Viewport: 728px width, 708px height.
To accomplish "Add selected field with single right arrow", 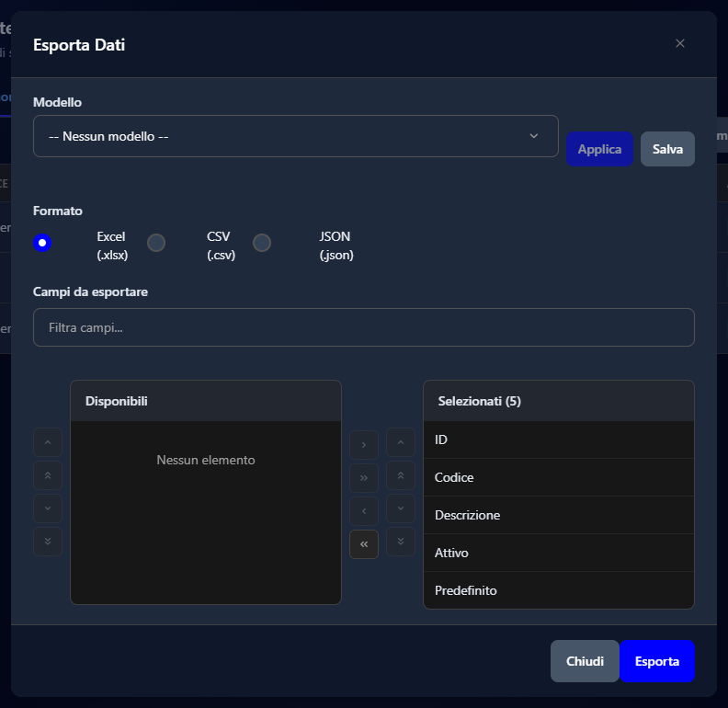I will 363,445.
